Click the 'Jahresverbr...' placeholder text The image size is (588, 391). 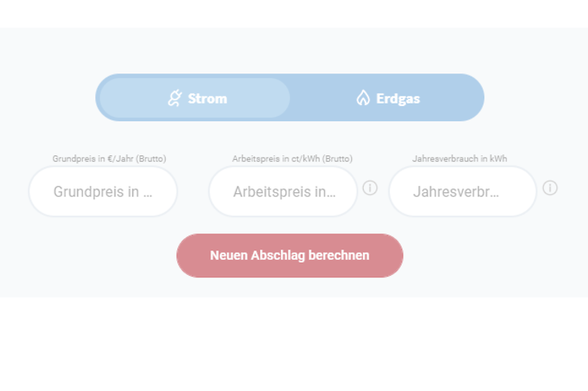coord(456,192)
